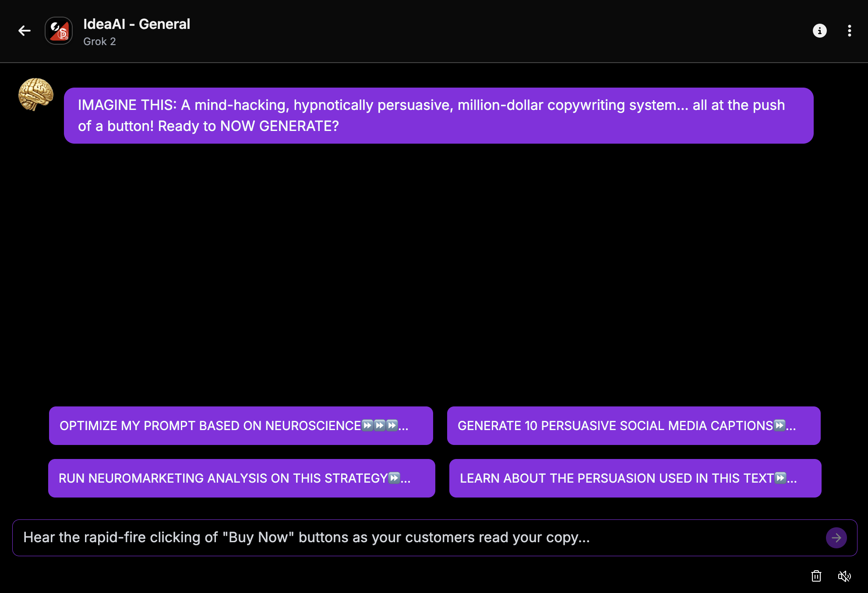Open the chat info icon

[819, 31]
